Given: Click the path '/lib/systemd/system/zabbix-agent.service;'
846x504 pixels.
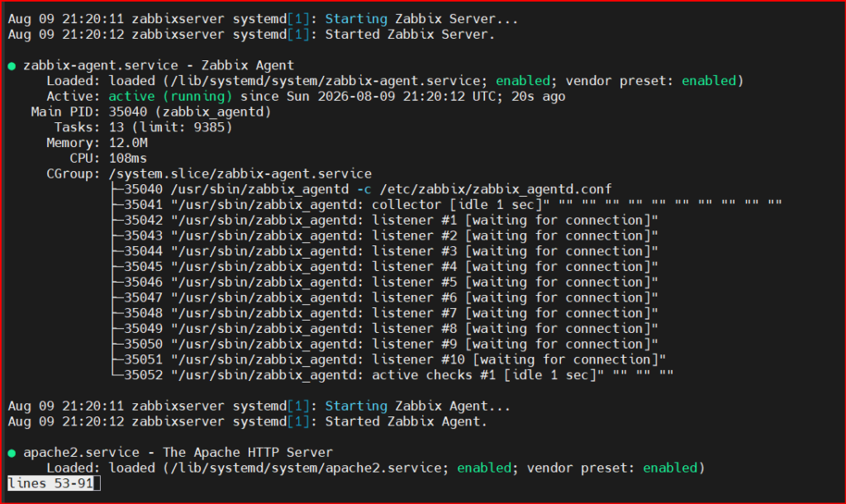Looking at the screenshot, I should click(x=329, y=81).
